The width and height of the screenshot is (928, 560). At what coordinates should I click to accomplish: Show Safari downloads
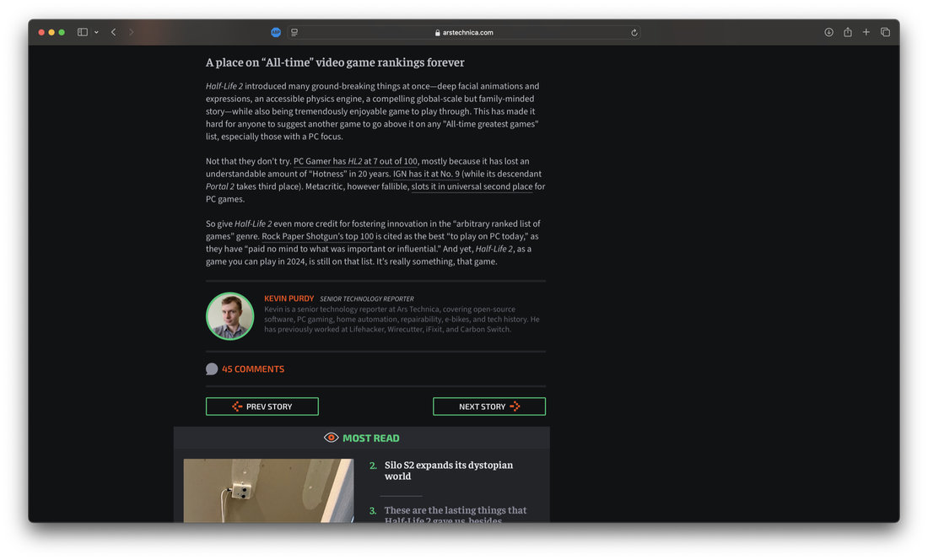coord(828,33)
